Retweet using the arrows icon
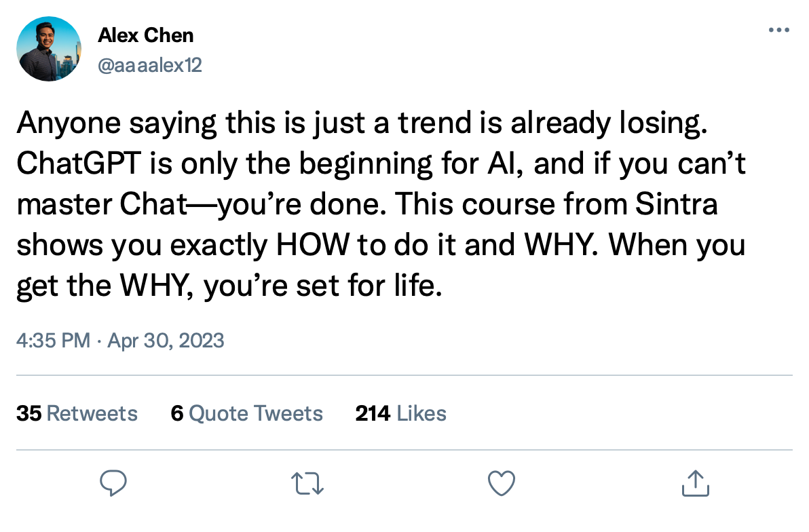The width and height of the screenshot is (809, 532). [x=307, y=484]
